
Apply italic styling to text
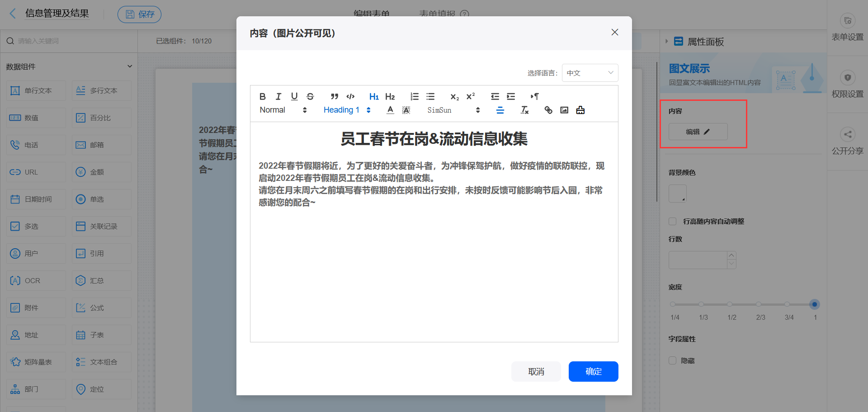[x=278, y=96]
